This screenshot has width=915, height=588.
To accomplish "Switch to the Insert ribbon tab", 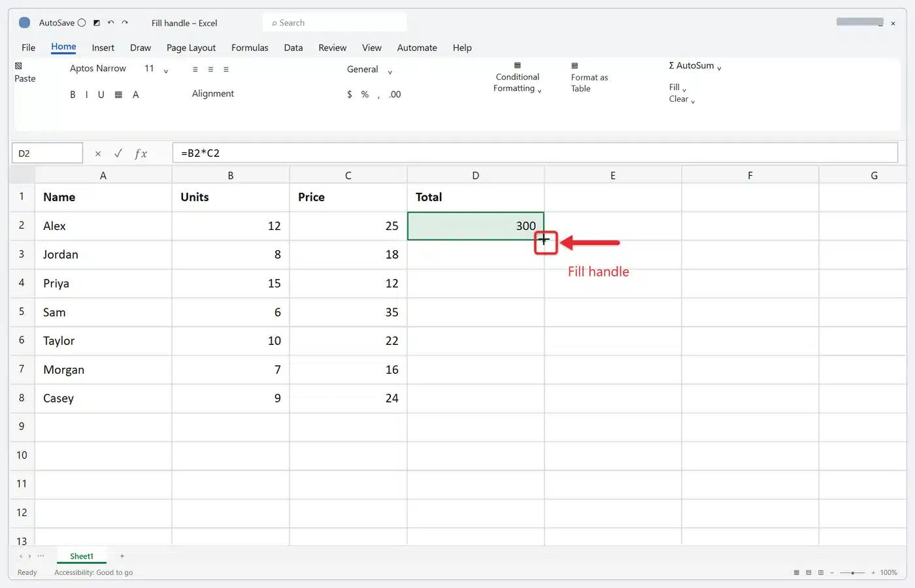I will coord(103,48).
